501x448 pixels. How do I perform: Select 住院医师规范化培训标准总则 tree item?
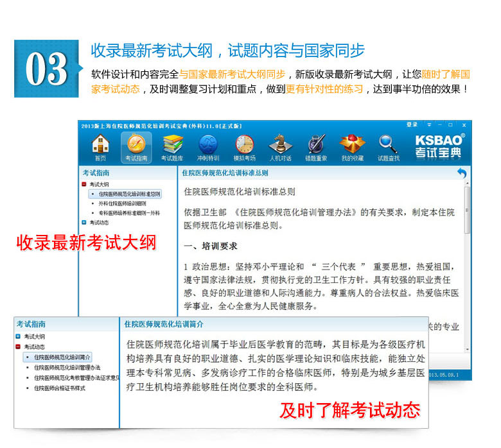[125, 194]
